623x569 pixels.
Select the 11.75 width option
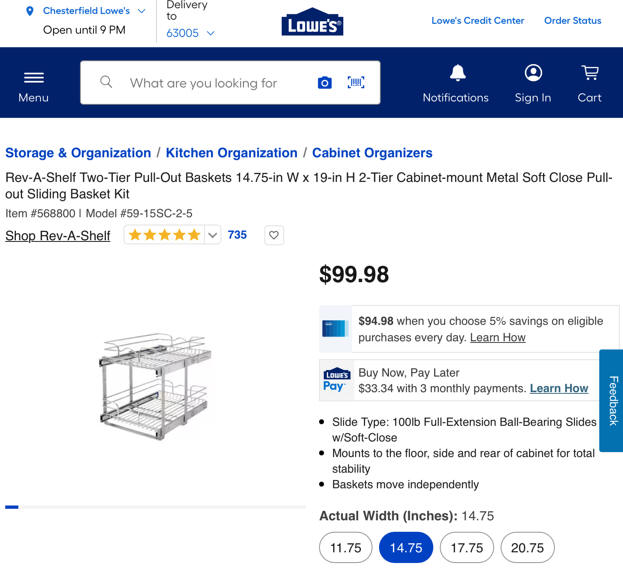[346, 548]
